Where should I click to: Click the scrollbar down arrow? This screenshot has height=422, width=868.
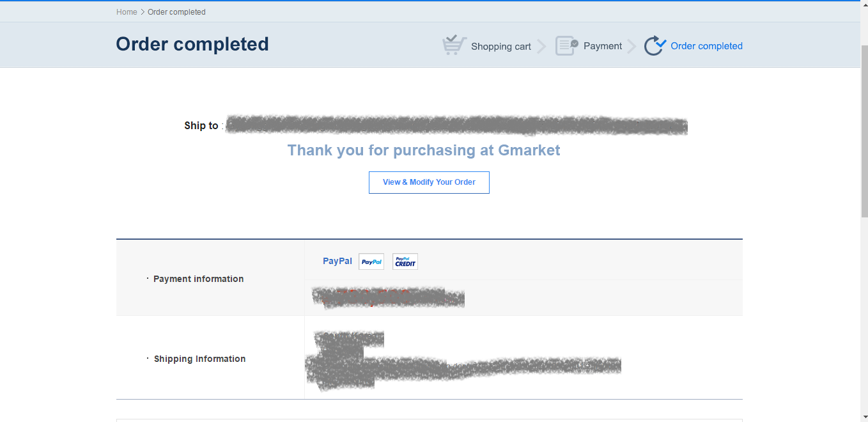pos(864,417)
